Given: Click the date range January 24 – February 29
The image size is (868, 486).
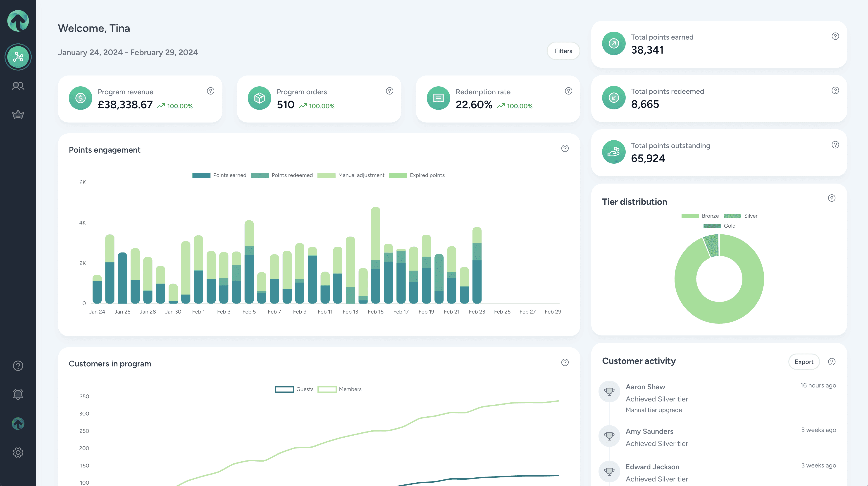Looking at the screenshot, I should [x=128, y=52].
